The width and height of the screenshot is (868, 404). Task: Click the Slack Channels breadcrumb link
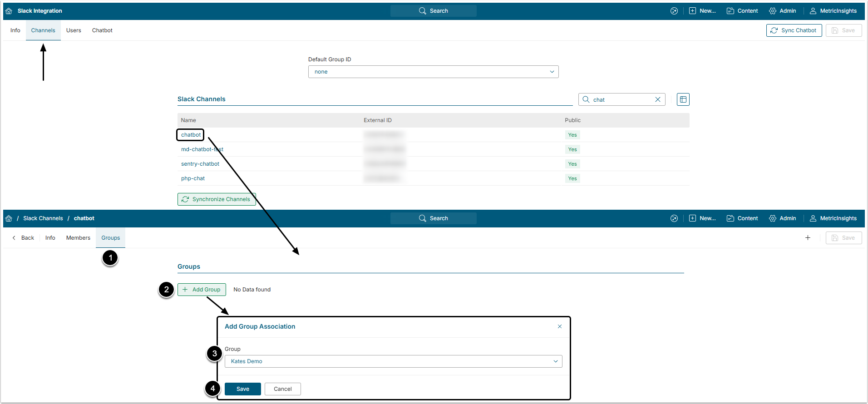[x=43, y=218]
